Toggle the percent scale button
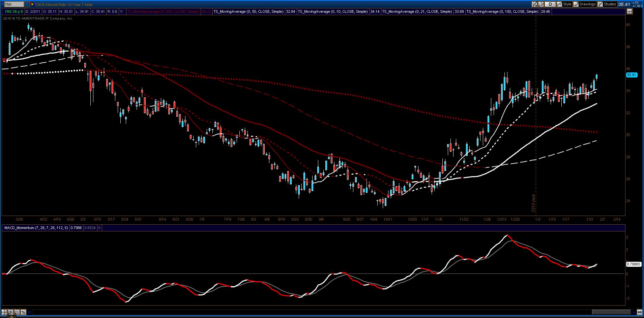 23,312
